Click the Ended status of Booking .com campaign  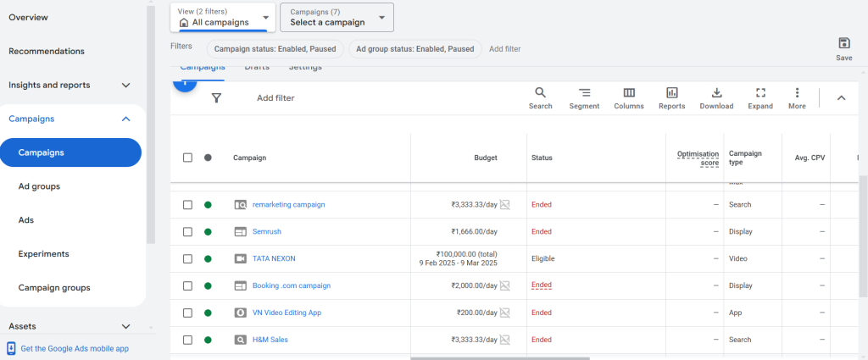[x=542, y=285]
